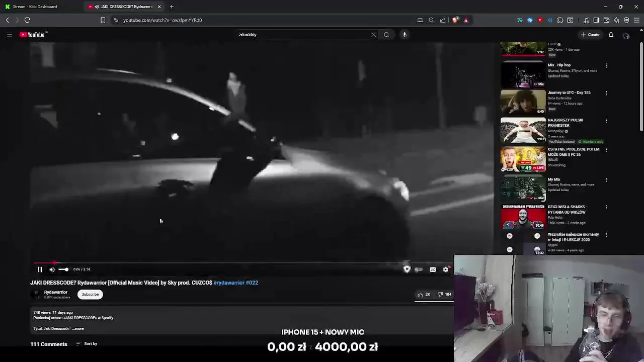Adjust the player volume slider

coord(63,269)
